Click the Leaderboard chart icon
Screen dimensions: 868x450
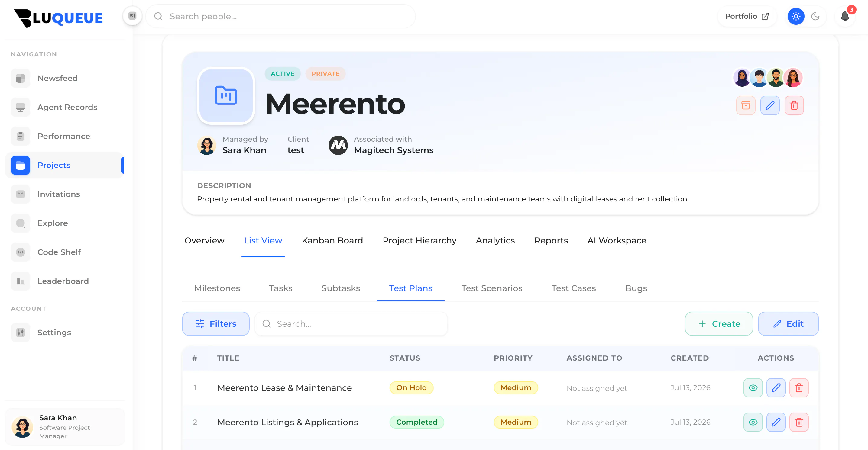pyautogui.click(x=21, y=281)
